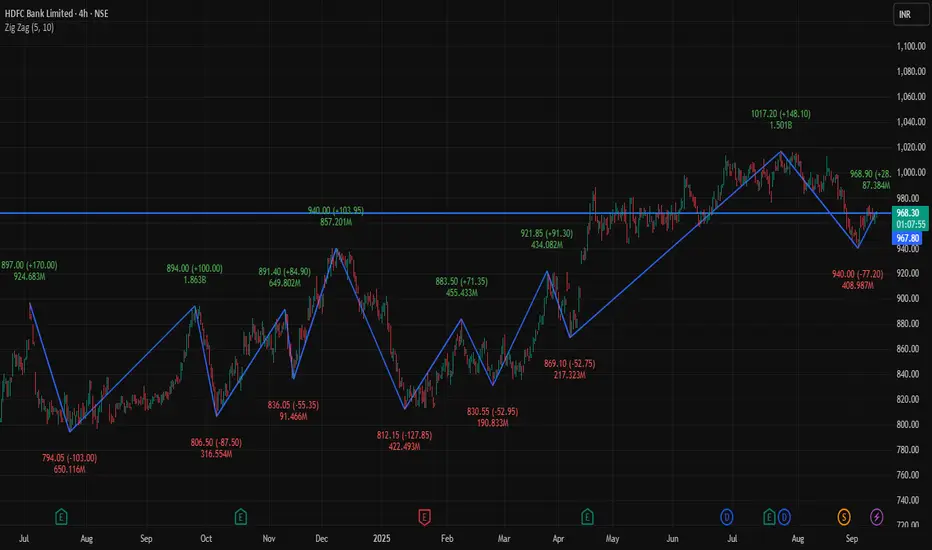This screenshot has height=550, width=932.
Task: Click the 1,000.00 price axis label
Action: pos(911,172)
